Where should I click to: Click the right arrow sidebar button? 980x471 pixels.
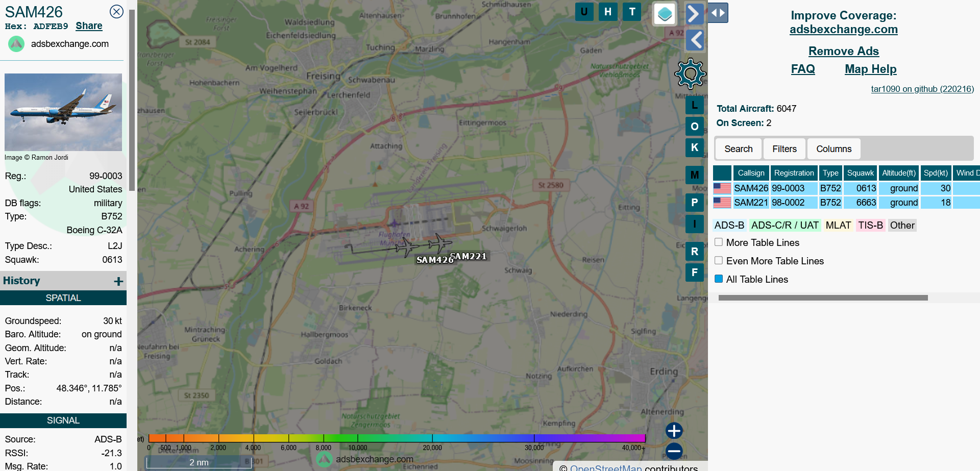coord(694,14)
